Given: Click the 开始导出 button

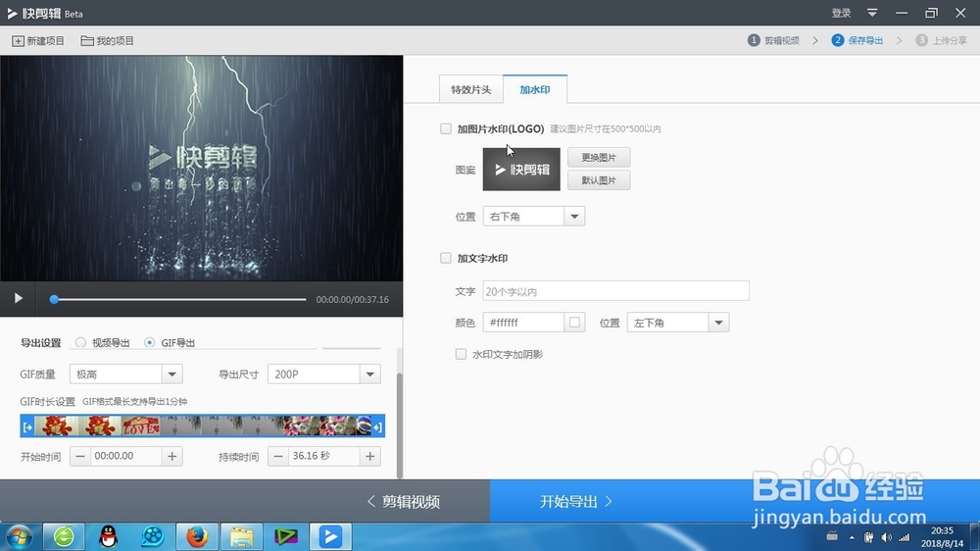Looking at the screenshot, I should (x=575, y=502).
